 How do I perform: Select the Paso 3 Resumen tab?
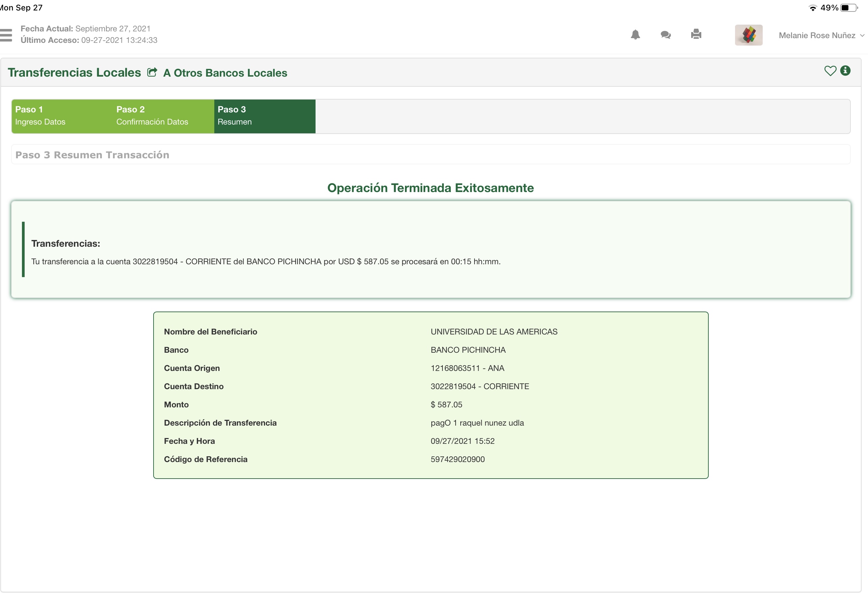coord(265,116)
